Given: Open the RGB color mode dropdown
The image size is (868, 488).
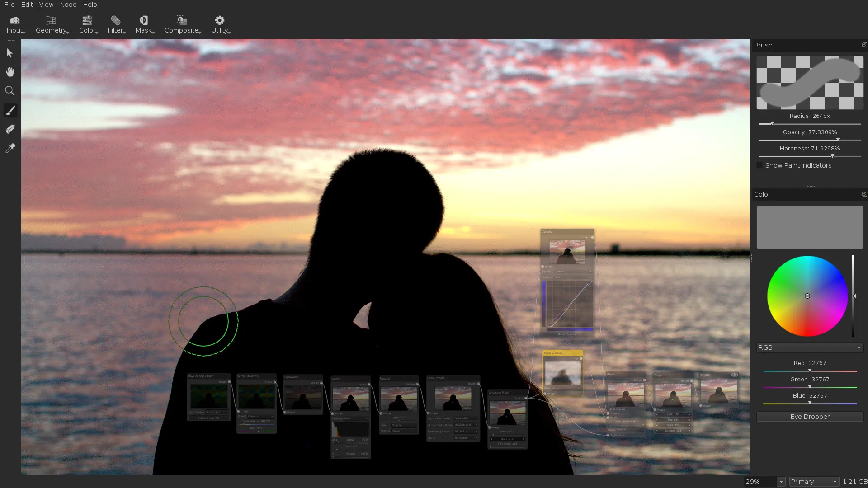Looking at the screenshot, I should click(x=809, y=347).
